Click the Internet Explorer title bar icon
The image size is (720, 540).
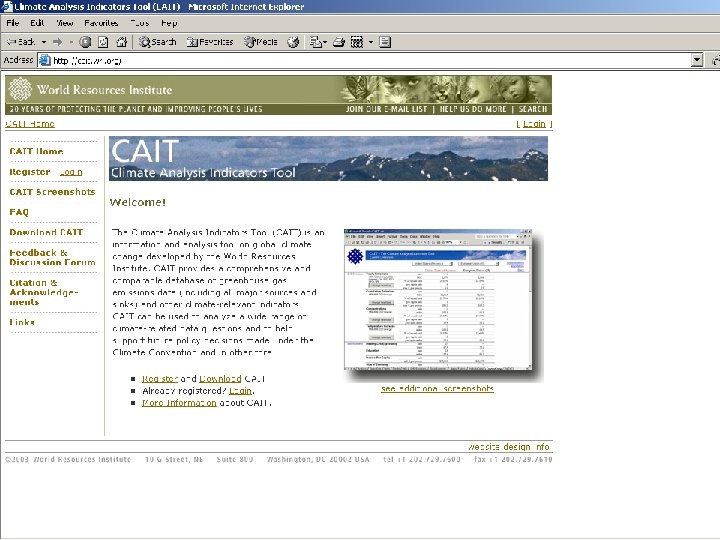click(x=6, y=6)
